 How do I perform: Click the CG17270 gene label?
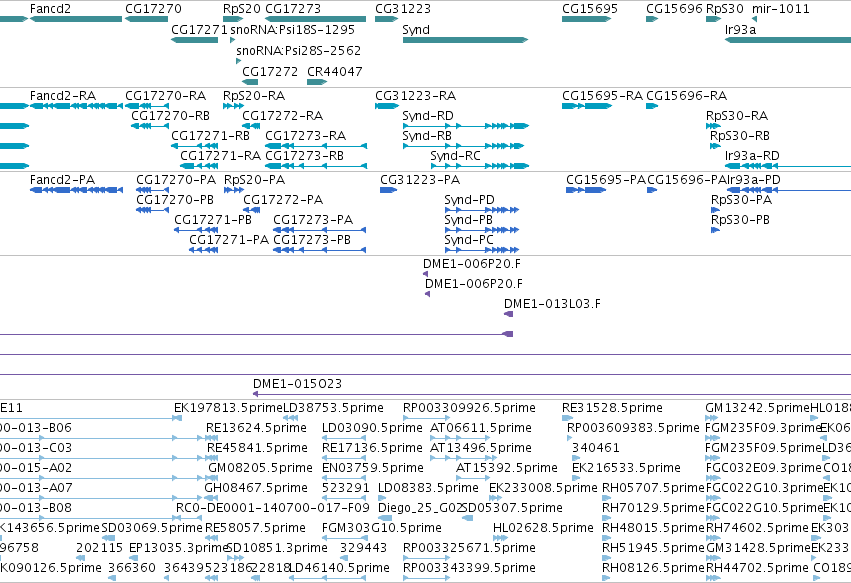tap(153, 9)
